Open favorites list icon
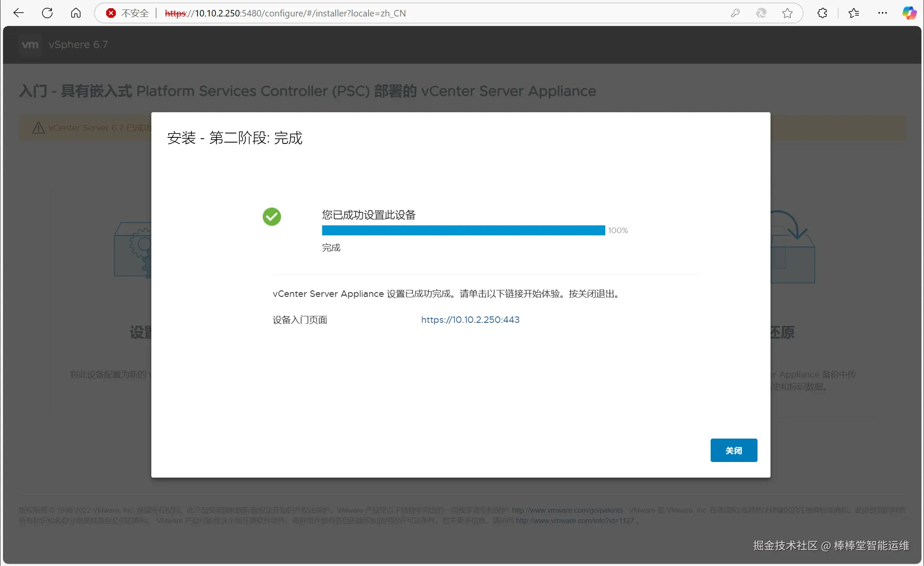This screenshot has height=566, width=924. (x=854, y=13)
